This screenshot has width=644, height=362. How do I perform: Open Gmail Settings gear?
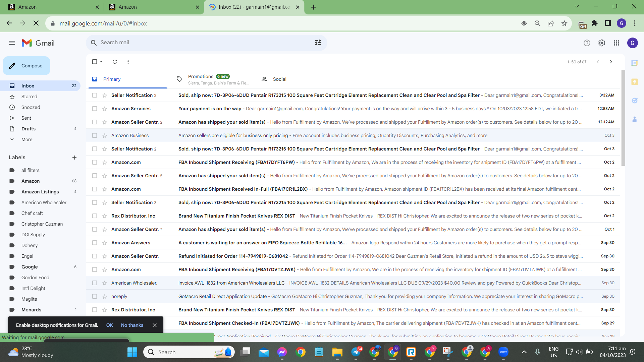coord(602,43)
